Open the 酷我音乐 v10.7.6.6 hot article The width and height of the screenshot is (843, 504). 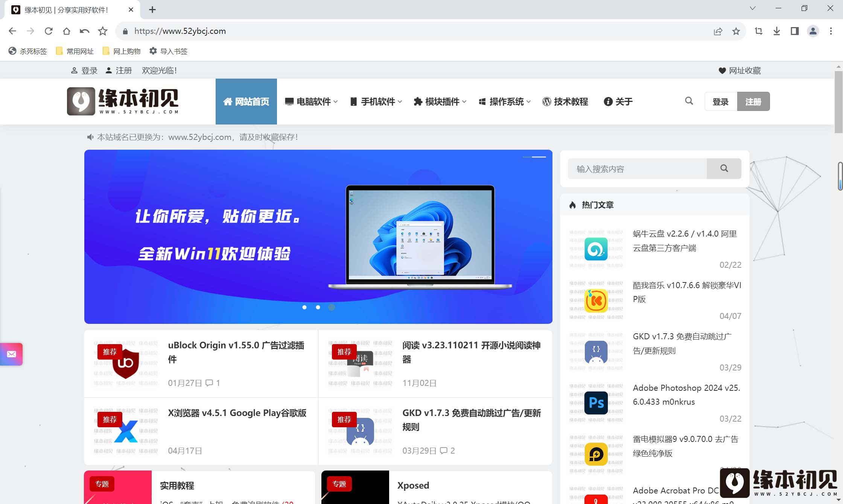687,292
